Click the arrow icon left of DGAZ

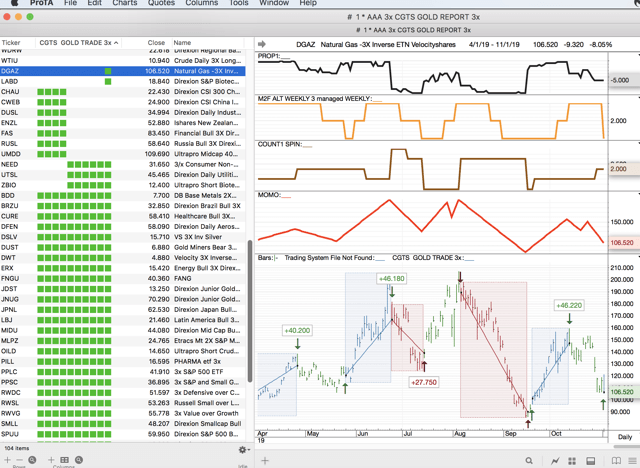click(262, 44)
